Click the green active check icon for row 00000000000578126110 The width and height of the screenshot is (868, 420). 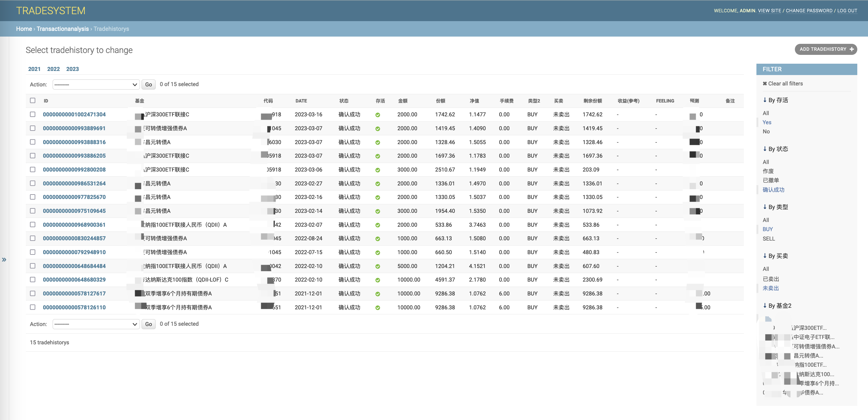pos(377,308)
